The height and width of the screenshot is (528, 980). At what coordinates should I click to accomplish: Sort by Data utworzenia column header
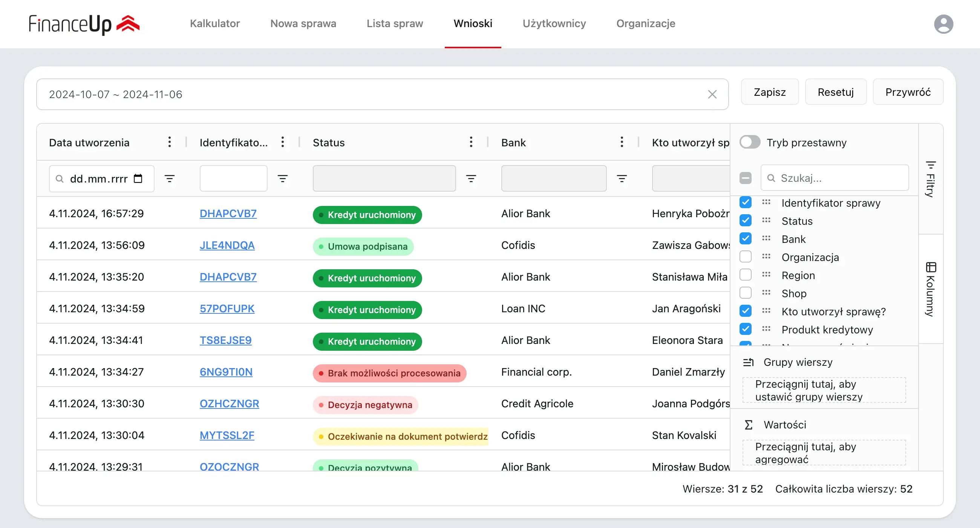point(89,143)
